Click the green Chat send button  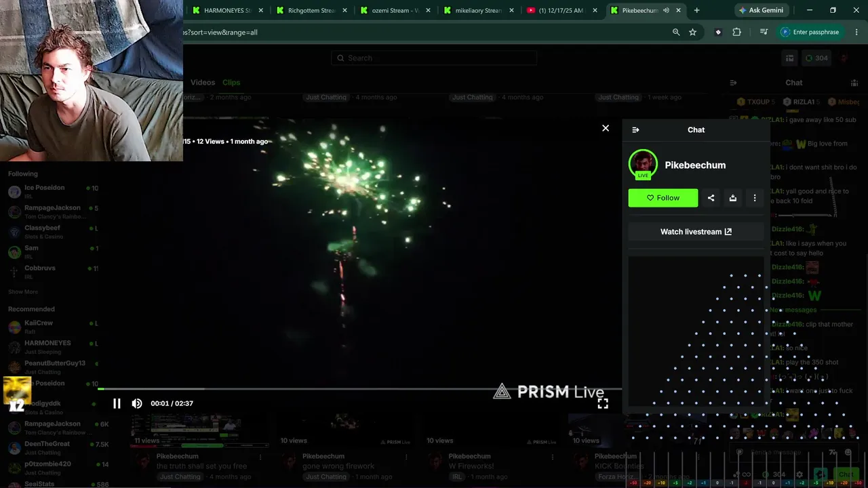click(x=846, y=474)
